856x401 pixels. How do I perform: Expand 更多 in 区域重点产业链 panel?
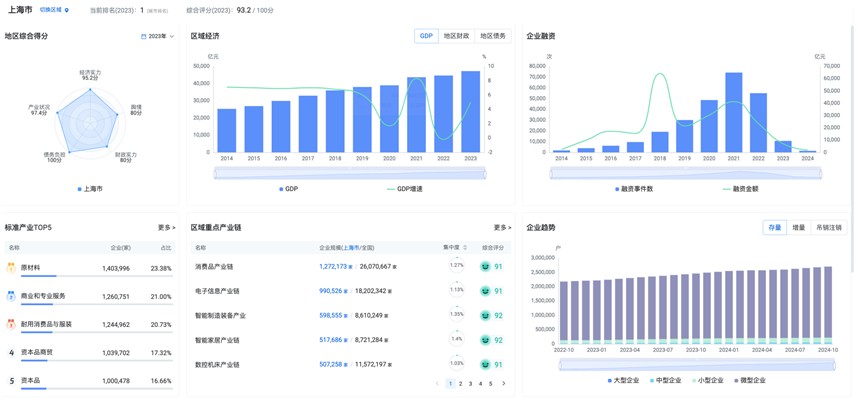coord(502,227)
